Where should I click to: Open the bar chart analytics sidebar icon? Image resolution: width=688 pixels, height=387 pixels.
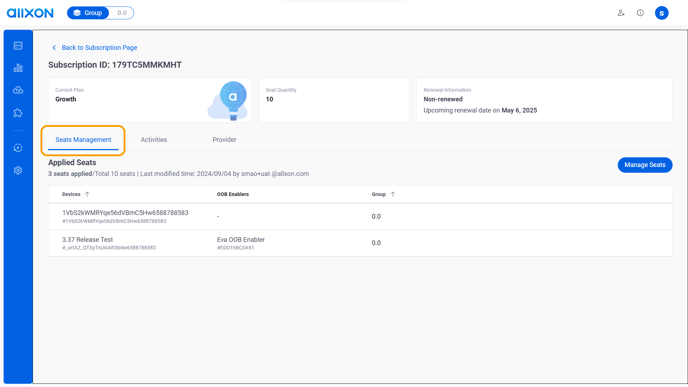tap(18, 68)
